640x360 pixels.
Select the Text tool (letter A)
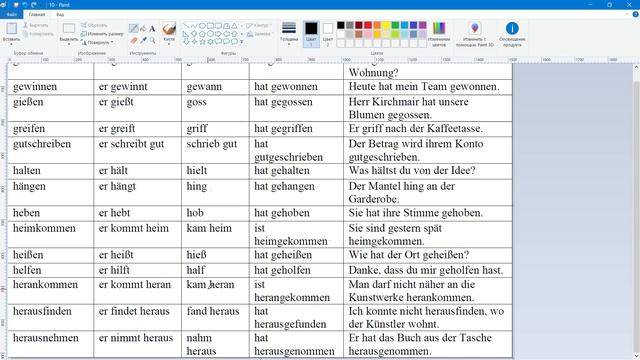coord(152,29)
